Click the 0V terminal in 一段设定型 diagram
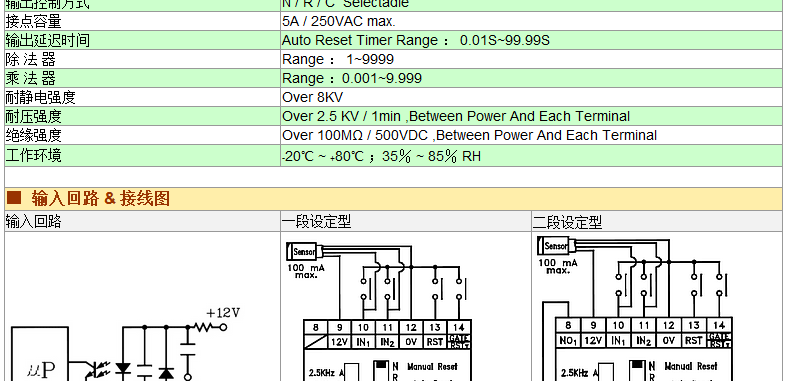 411,342
